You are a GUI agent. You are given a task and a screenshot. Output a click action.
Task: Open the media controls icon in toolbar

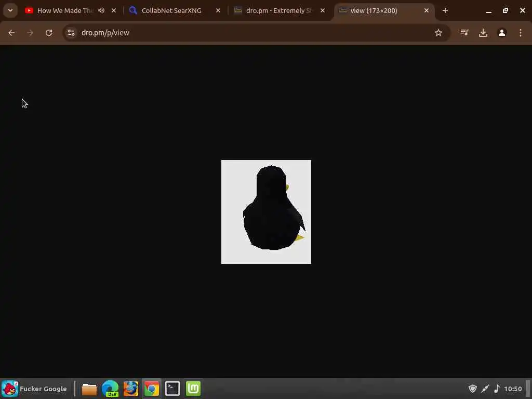(464, 33)
